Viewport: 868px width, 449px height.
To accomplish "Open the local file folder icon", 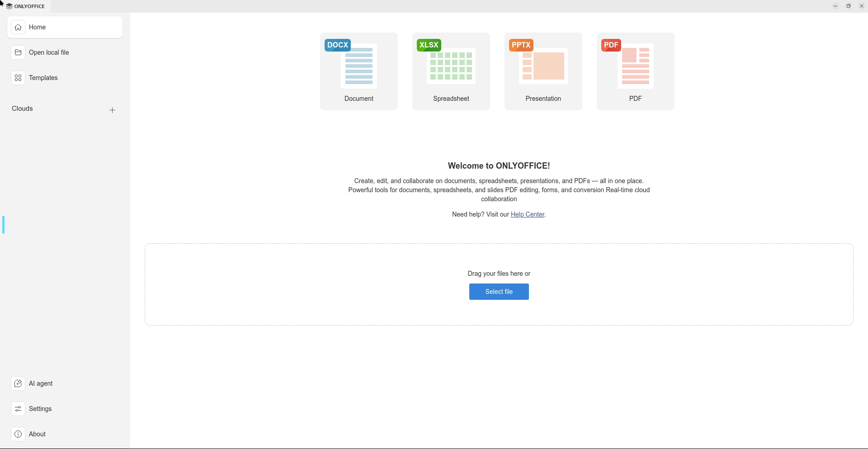I will [x=18, y=52].
